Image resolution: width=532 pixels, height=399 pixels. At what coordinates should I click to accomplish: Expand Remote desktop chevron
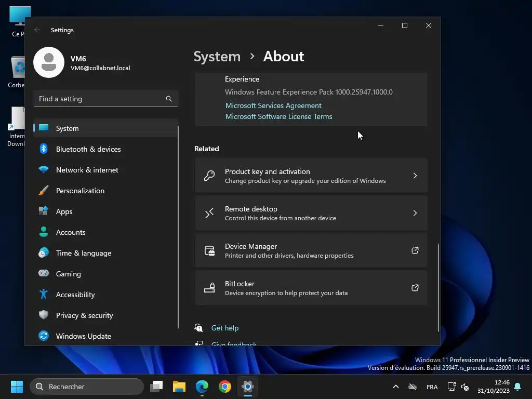pos(415,212)
